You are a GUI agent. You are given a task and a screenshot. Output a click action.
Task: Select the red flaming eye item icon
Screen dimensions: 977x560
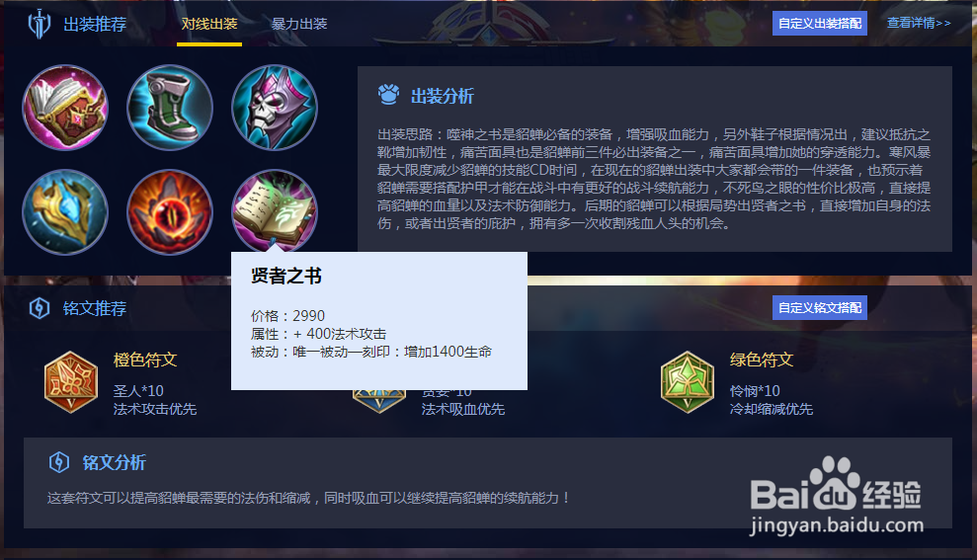coord(170,212)
